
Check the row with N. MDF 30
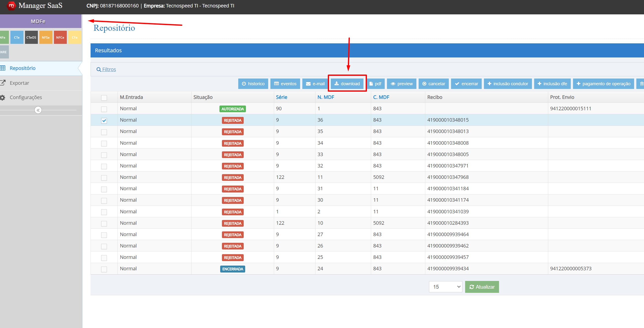coord(104,201)
